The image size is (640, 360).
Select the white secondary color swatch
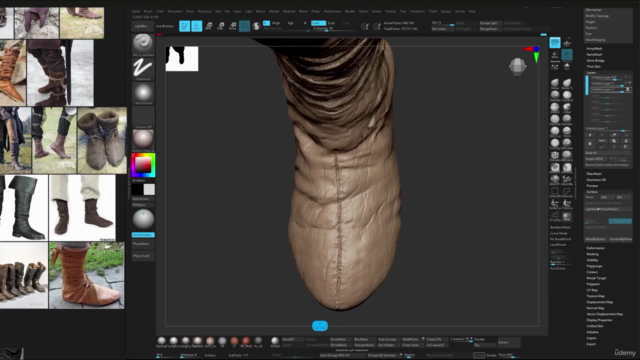149,189
